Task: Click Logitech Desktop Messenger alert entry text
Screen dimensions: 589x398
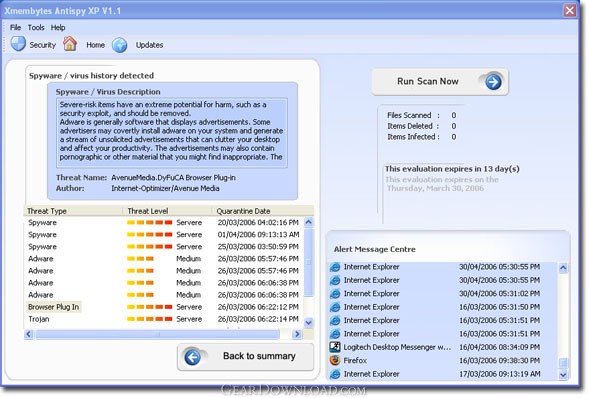Action: [397, 347]
